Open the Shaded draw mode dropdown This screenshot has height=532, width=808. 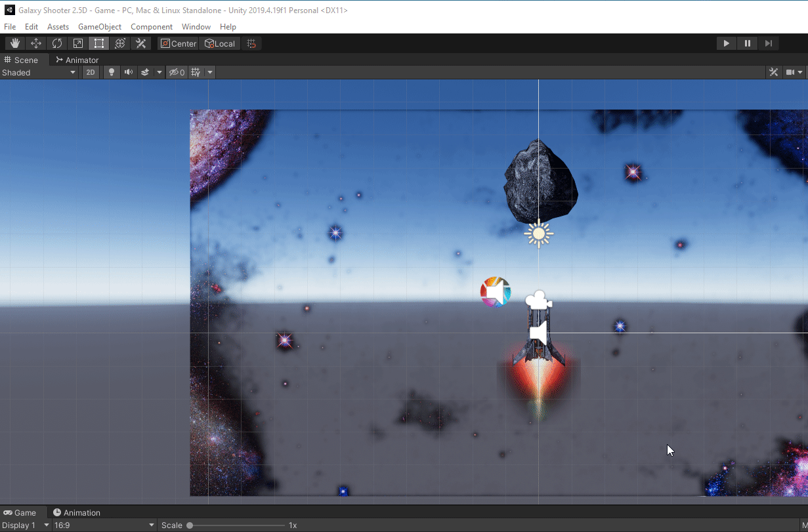click(x=38, y=72)
